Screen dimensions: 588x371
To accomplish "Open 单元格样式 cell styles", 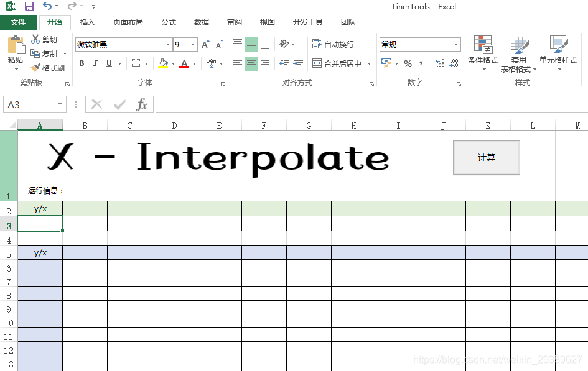I will click(x=558, y=53).
